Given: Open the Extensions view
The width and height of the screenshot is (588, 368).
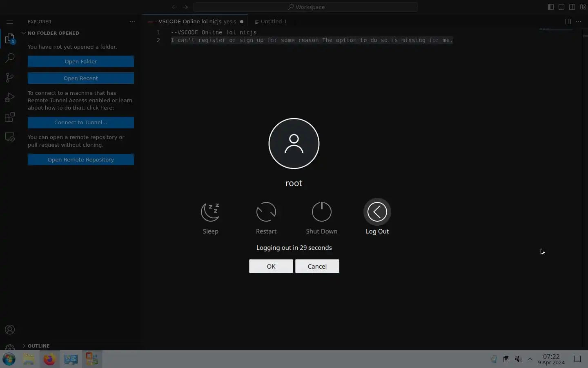Looking at the screenshot, I should [10, 117].
